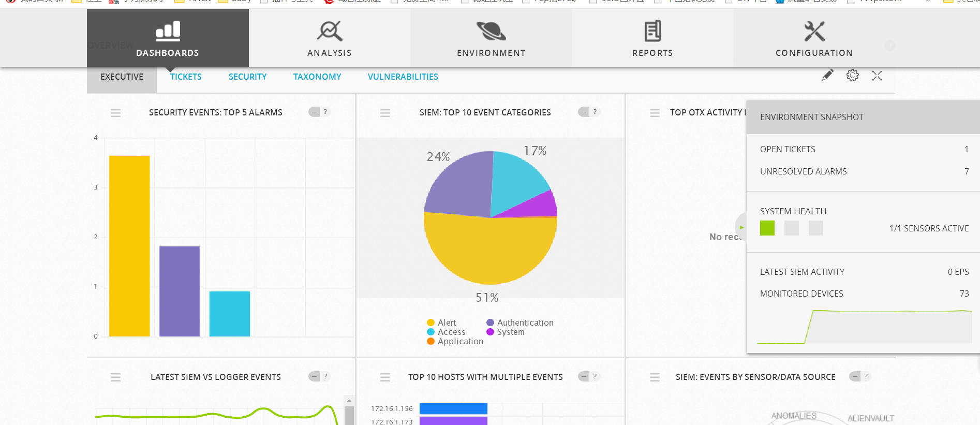Toggle the Application legend entry
Viewport: 980px width, 425px height.
455,341
